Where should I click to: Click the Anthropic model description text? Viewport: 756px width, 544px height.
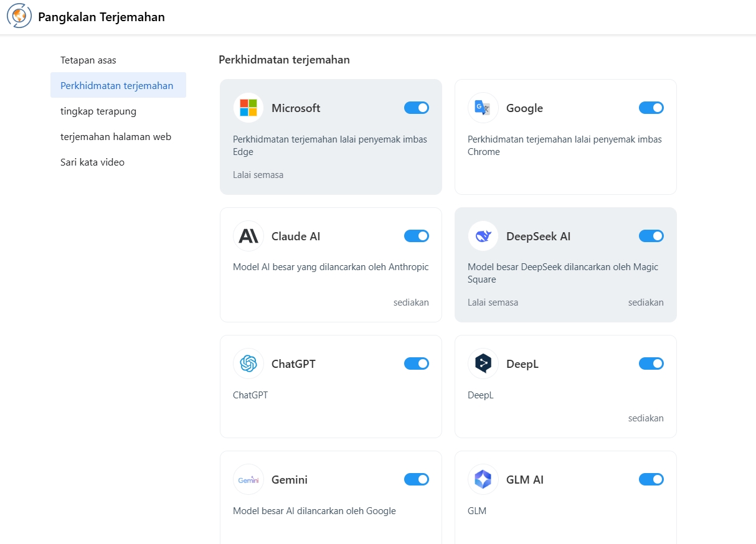click(331, 267)
